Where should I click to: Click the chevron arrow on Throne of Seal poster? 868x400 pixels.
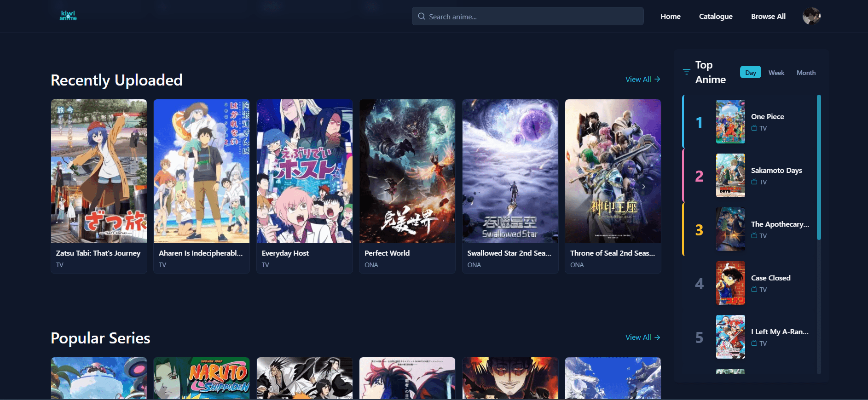[x=643, y=187]
